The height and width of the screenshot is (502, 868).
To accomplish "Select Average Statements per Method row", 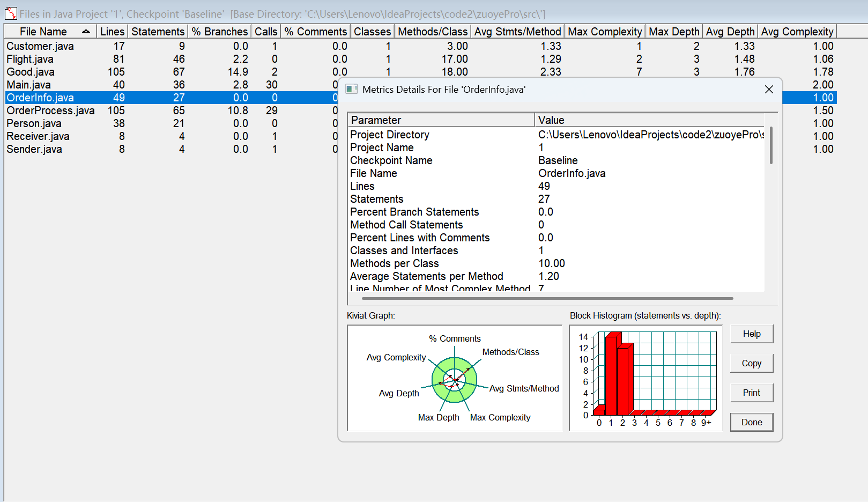I will [557, 276].
